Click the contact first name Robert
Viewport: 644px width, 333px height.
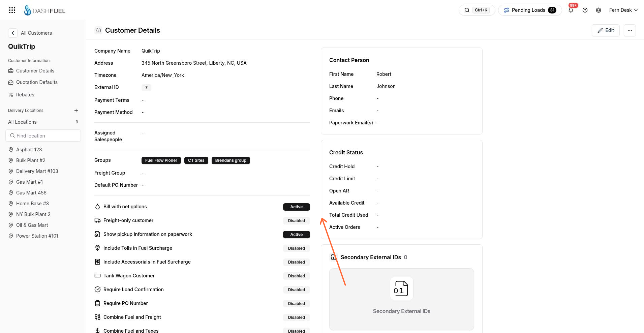[384, 74]
